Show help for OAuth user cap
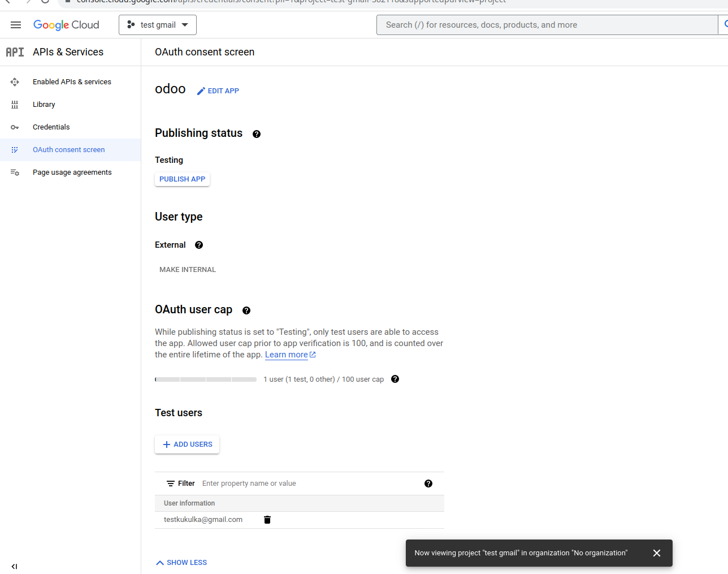The image size is (728, 574). [246, 310]
